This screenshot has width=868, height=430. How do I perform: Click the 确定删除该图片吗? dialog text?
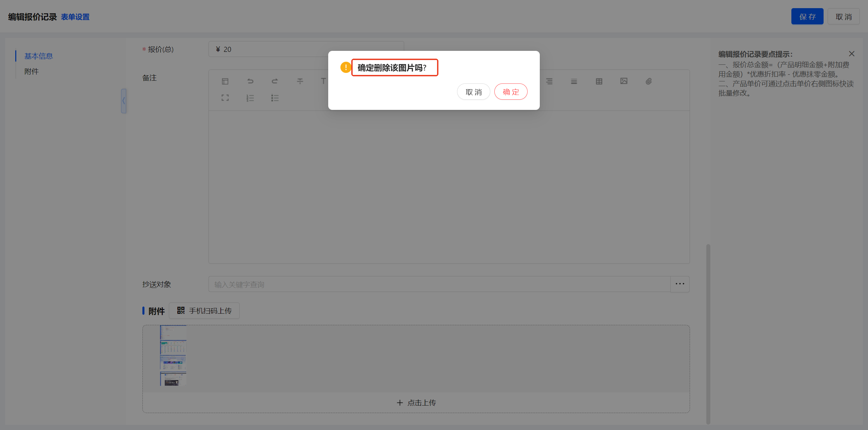coord(392,68)
